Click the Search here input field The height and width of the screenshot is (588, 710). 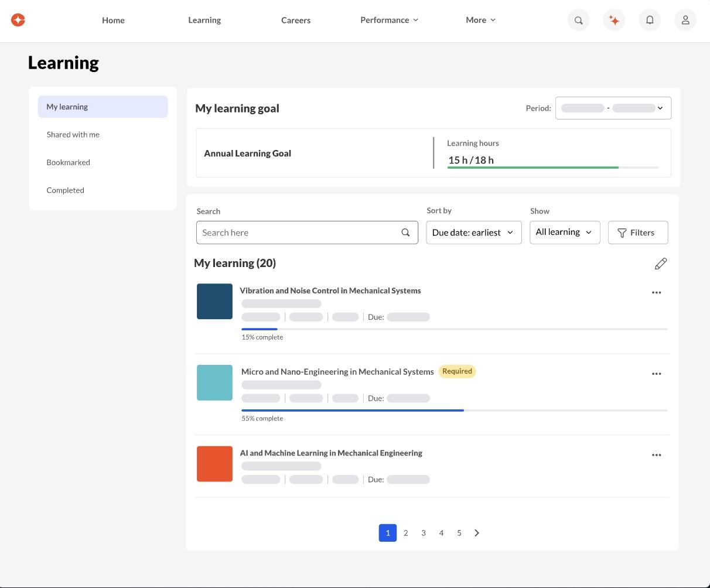[299, 233]
